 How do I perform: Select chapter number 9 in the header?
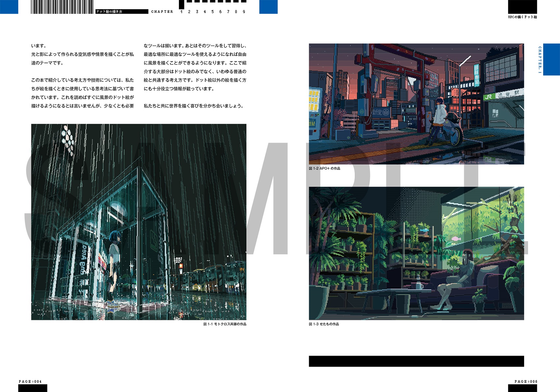tap(244, 12)
